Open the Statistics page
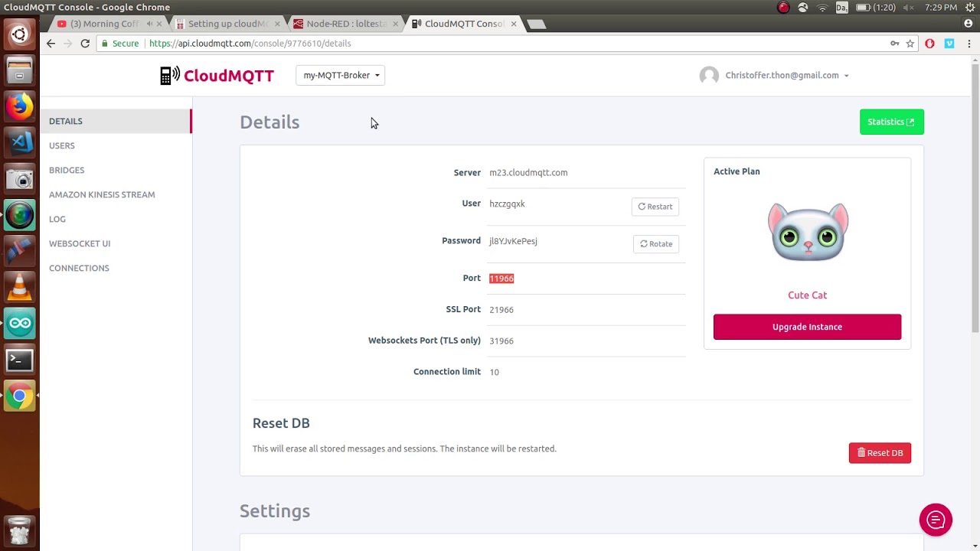 point(891,122)
